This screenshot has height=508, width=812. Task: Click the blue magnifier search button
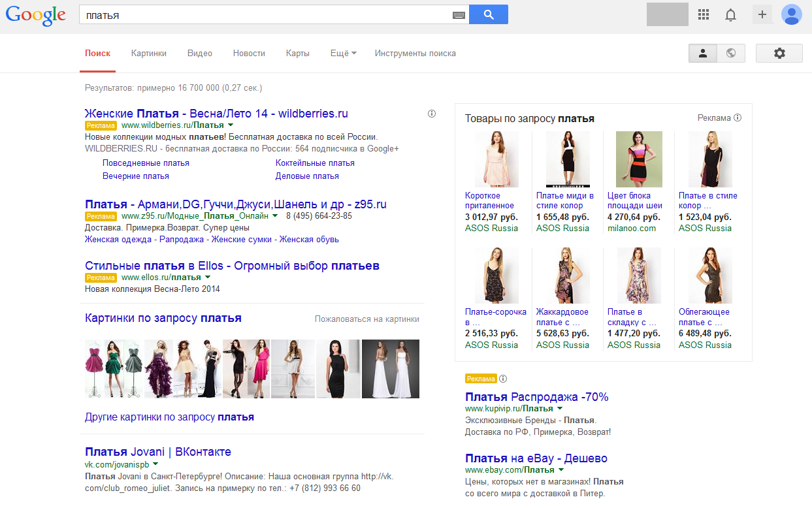click(x=488, y=14)
